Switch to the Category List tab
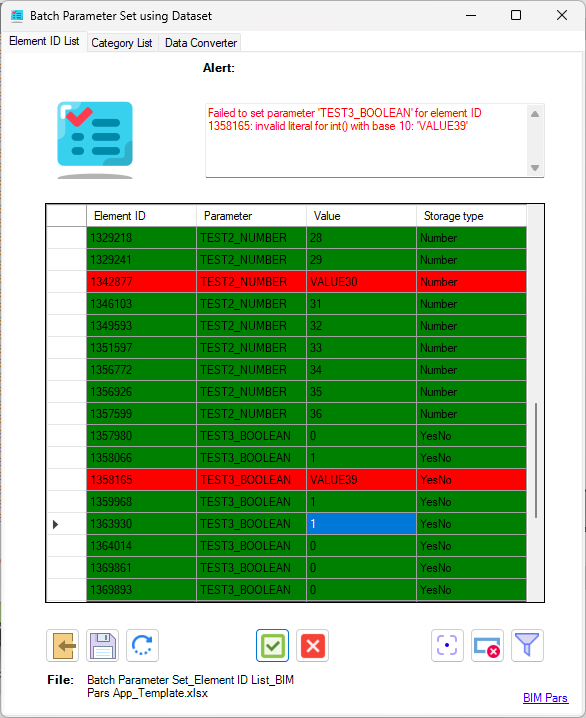The height and width of the screenshot is (718, 586). pyautogui.click(x=122, y=43)
